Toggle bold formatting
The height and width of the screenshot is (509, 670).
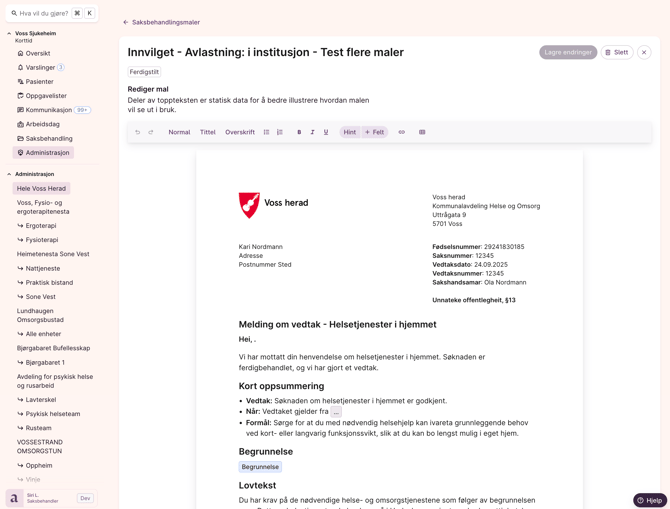(x=299, y=132)
